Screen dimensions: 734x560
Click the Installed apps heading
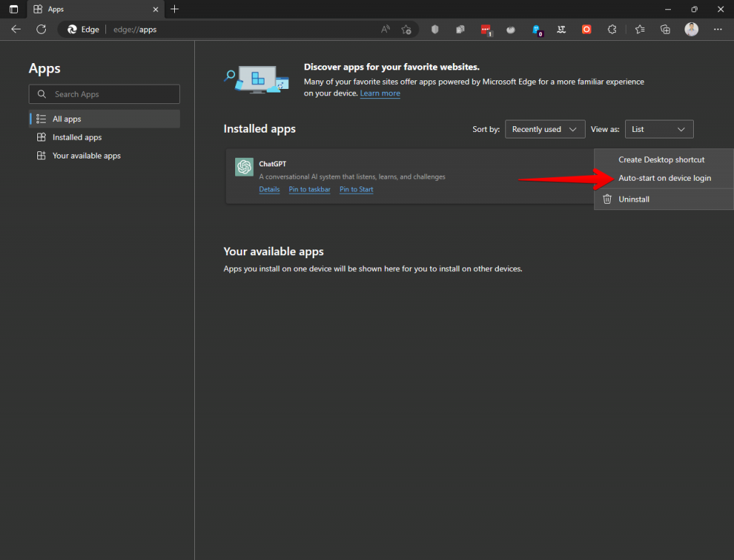coord(259,129)
